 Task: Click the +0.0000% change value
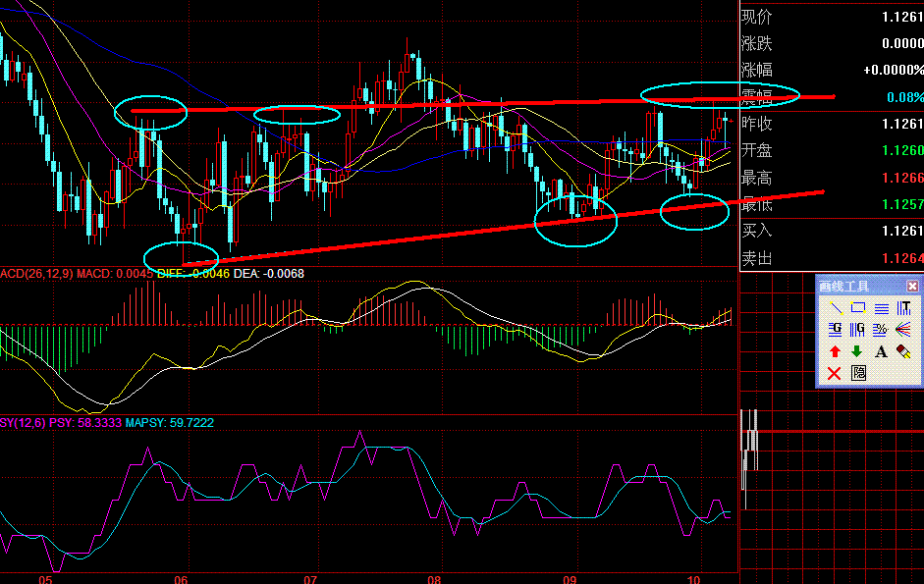point(894,70)
